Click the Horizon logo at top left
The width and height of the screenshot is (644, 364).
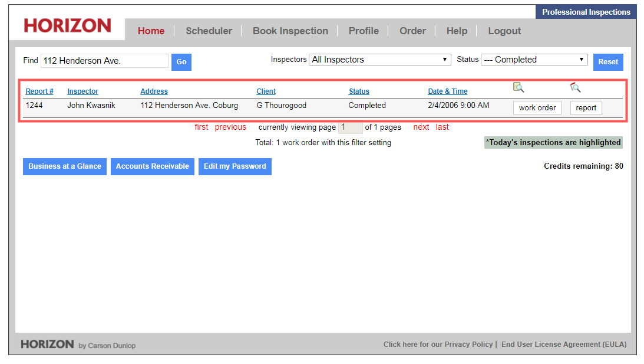[67, 26]
